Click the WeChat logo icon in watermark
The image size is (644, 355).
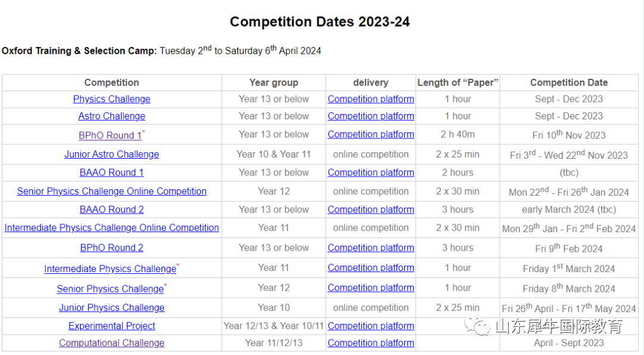(477, 325)
